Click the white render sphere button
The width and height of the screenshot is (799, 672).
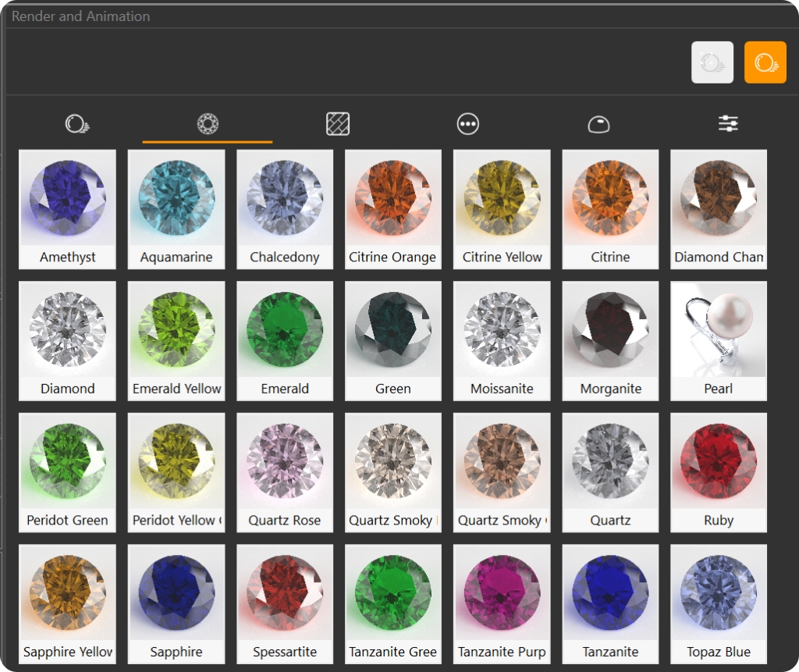pyautogui.click(x=712, y=62)
